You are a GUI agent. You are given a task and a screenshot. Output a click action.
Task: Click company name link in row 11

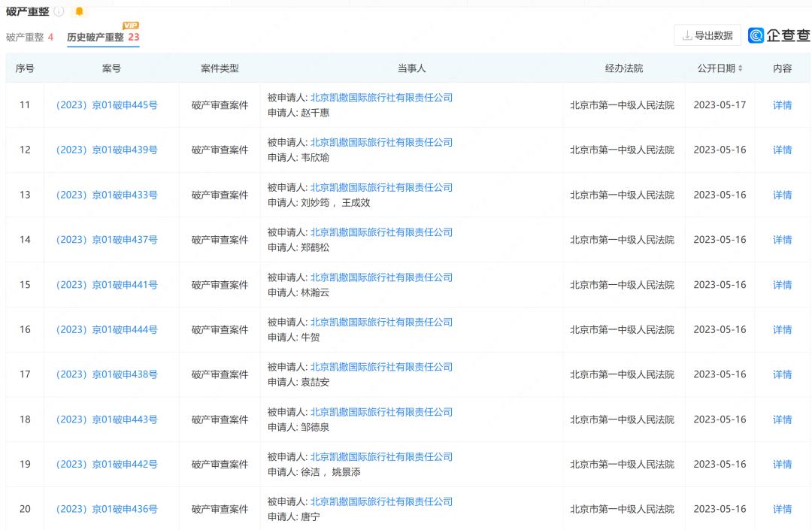click(381, 98)
